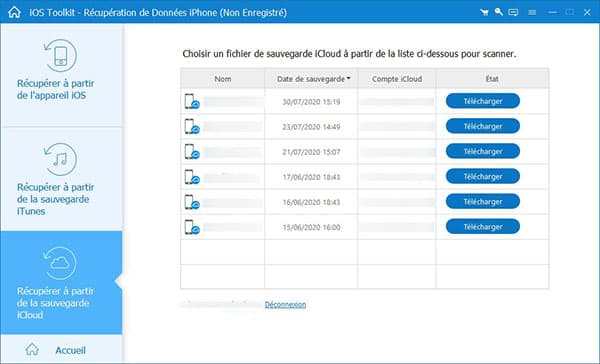Click device icon for 17/06/2020 18:43 backup
The width and height of the screenshot is (600, 364).
(x=192, y=177)
